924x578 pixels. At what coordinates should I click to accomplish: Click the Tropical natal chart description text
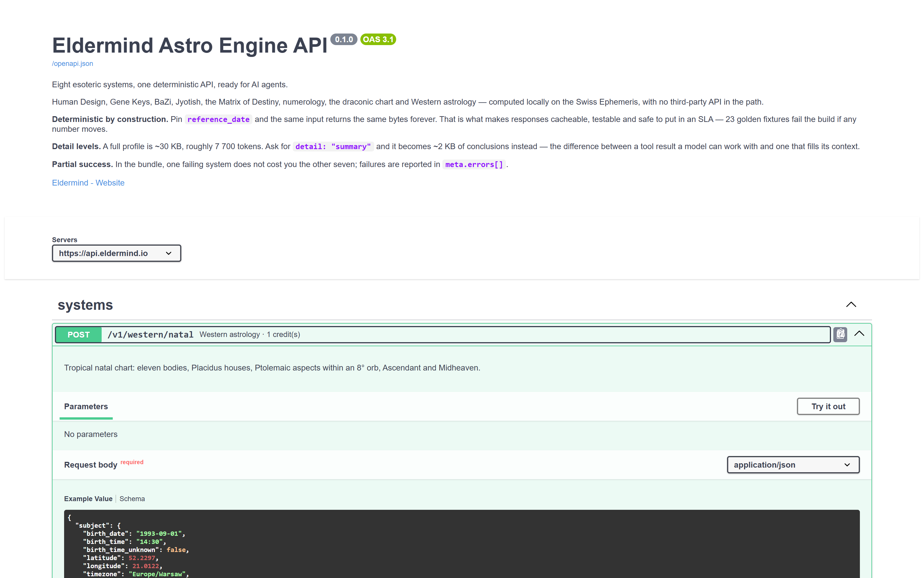tap(272, 368)
